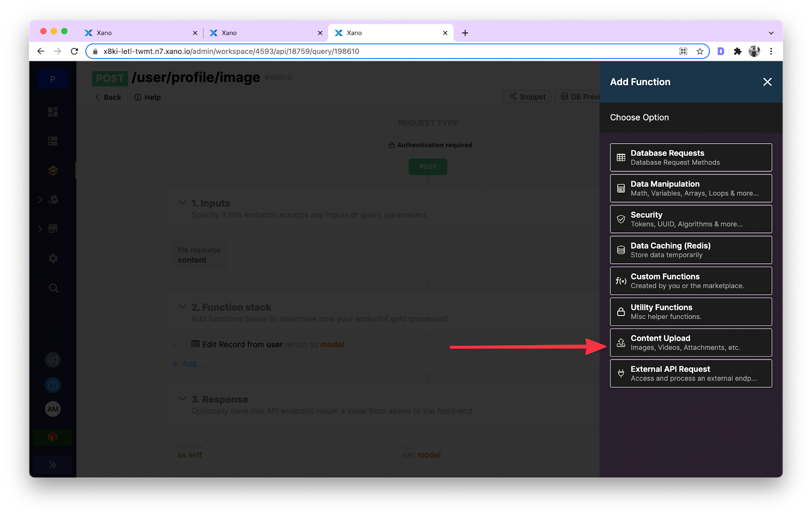This screenshot has width=812, height=516.
Task: Open Data Manipulation functions
Action: coord(690,189)
